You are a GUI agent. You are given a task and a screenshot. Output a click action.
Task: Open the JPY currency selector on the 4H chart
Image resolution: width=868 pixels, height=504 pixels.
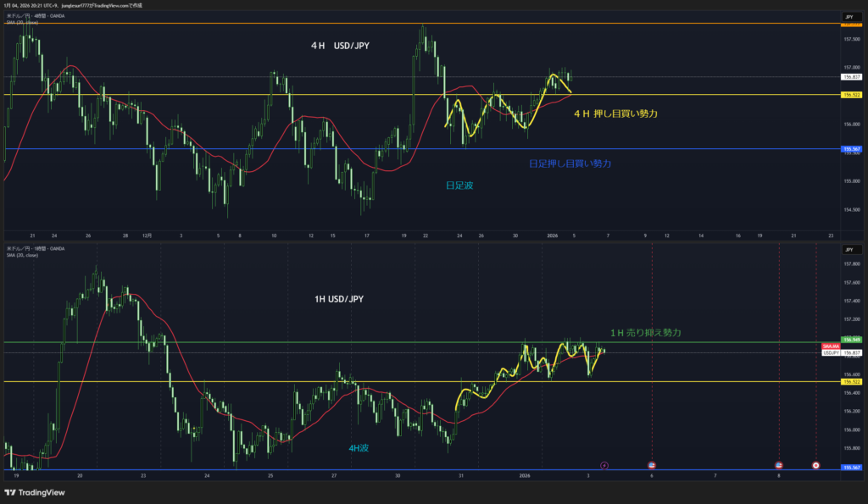click(849, 17)
